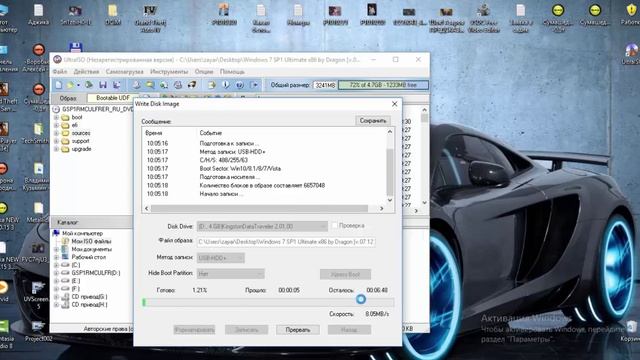
Task: Click the Save As toolbar icon
Action: (116, 85)
